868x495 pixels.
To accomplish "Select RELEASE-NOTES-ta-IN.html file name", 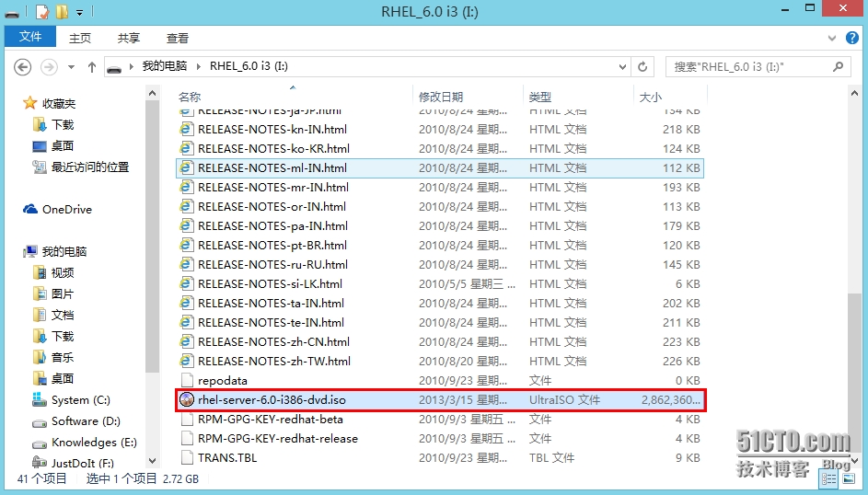I will [x=272, y=304].
